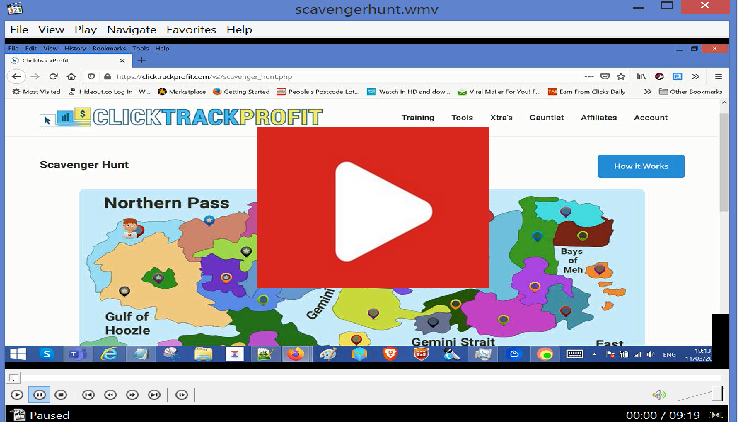Image resolution: width=738 pixels, height=422 pixels.
Task: Open the browser hamburger menu
Action: pos(718,76)
